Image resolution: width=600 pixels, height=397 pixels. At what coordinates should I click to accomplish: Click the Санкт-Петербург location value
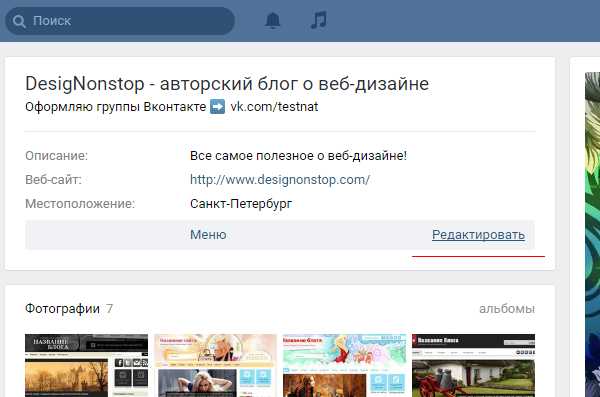coord(241,204)
